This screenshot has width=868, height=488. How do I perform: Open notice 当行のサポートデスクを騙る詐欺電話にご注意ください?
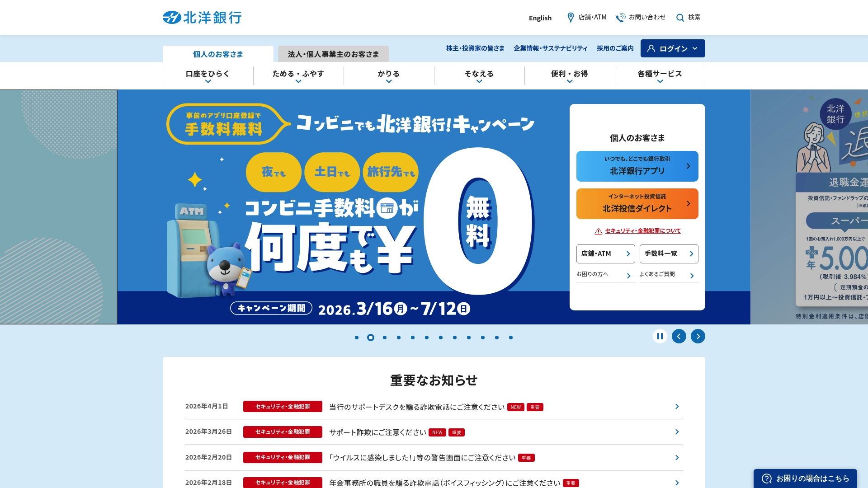coord(417,407)
